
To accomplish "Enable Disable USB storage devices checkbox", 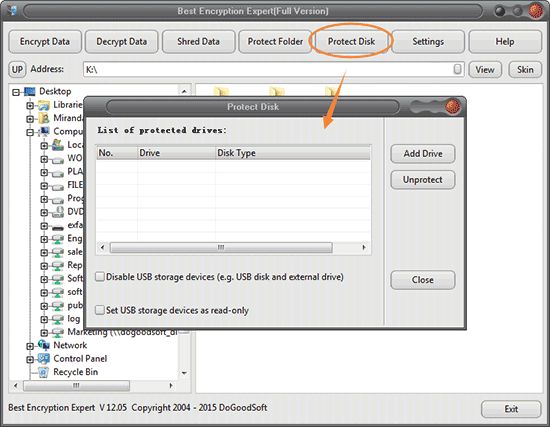I will 100,277.
